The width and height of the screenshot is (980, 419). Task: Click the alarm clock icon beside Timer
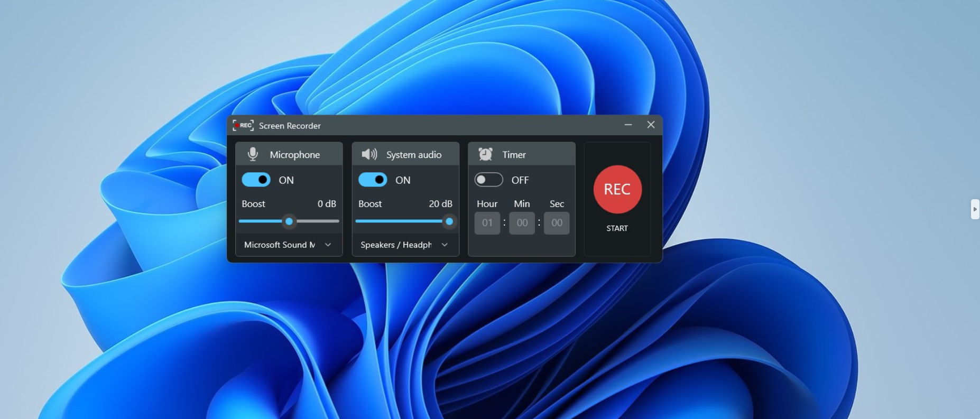[x=485, y=154]
